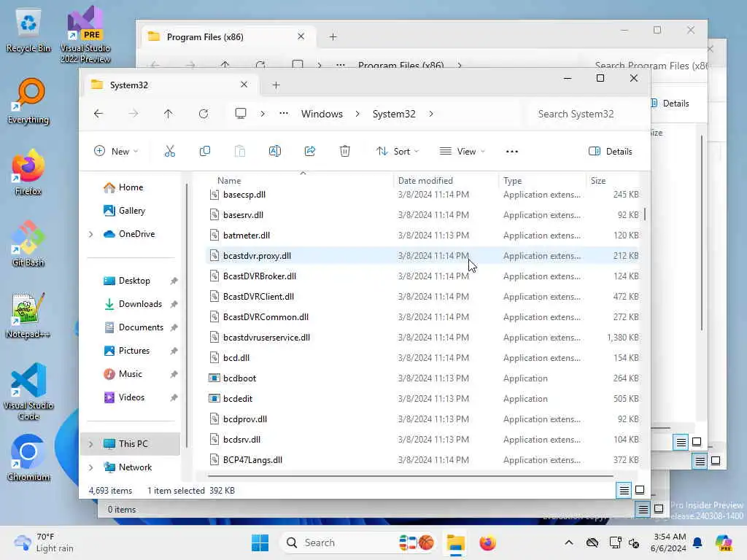
Task: Click the See more ellipsis in the toolbar
Action: point(511,152)
